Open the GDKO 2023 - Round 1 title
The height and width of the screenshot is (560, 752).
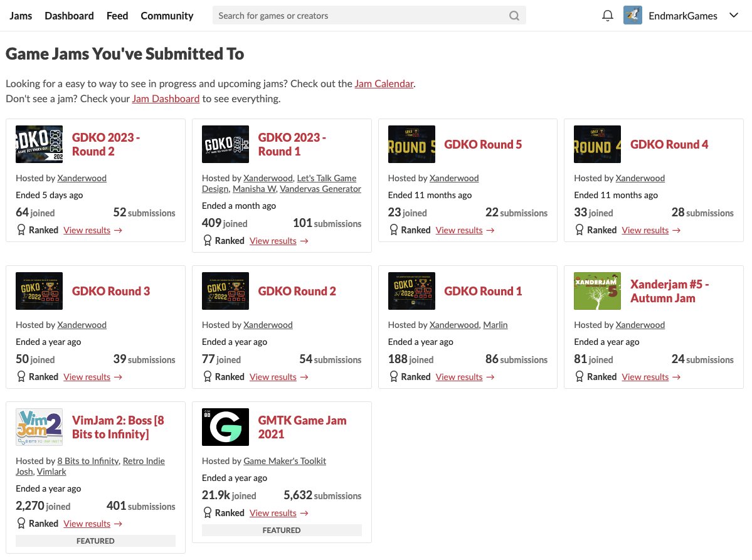coord(292,144)
